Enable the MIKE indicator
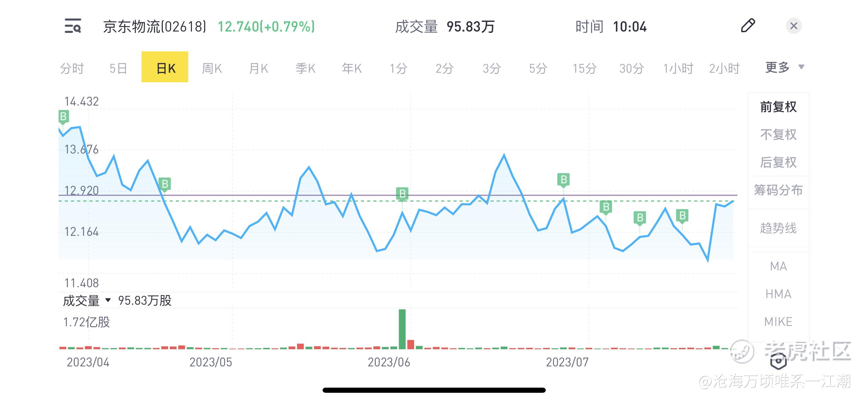 [778, 322]
